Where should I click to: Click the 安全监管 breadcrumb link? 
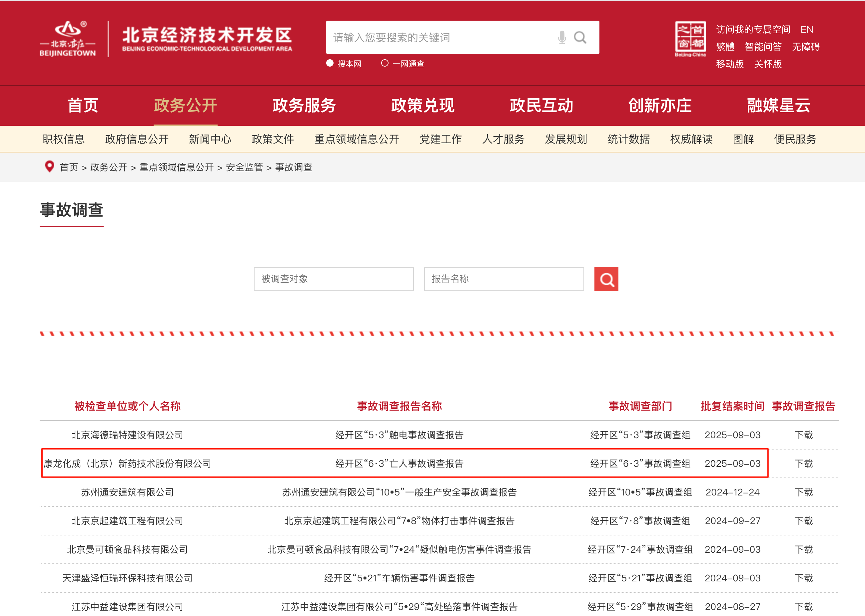(244, 167)
